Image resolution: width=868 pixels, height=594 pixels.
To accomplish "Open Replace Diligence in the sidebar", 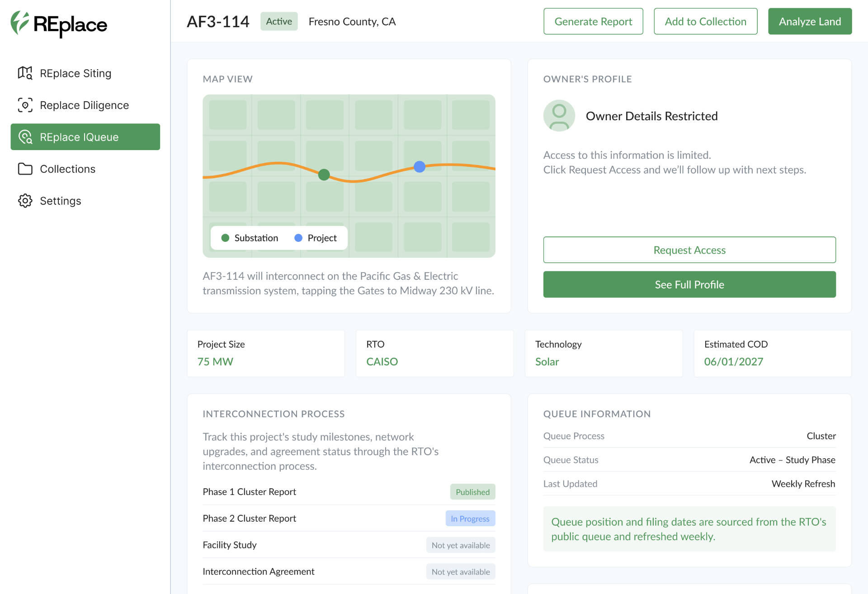I will (x=85, y=105).
